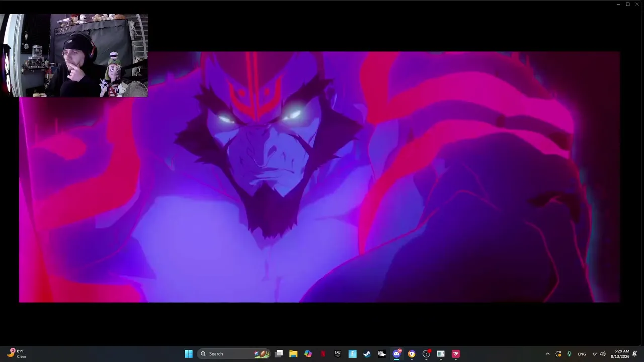
Task: Launch Microsoft Copilot from the taskbar
Action: click(308, 354)
